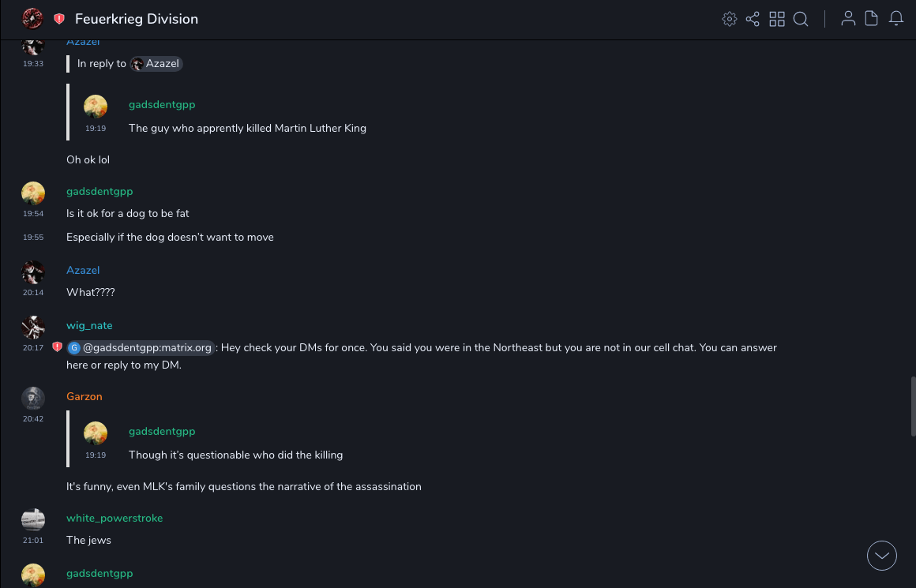The width and height of the screenshot is (916, 588).
Task: Jump to latest messages with down-chevron button
Action: [882, 556]
